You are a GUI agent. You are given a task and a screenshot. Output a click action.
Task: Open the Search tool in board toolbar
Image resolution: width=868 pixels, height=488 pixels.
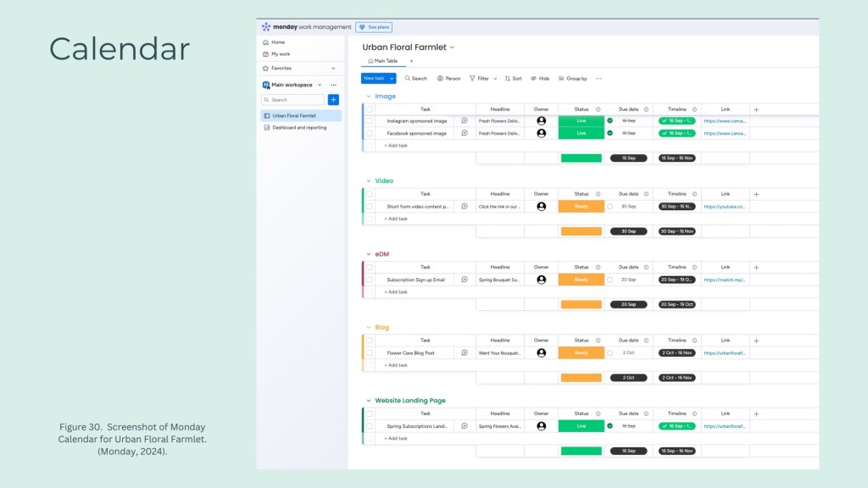(x=415, y=78)
